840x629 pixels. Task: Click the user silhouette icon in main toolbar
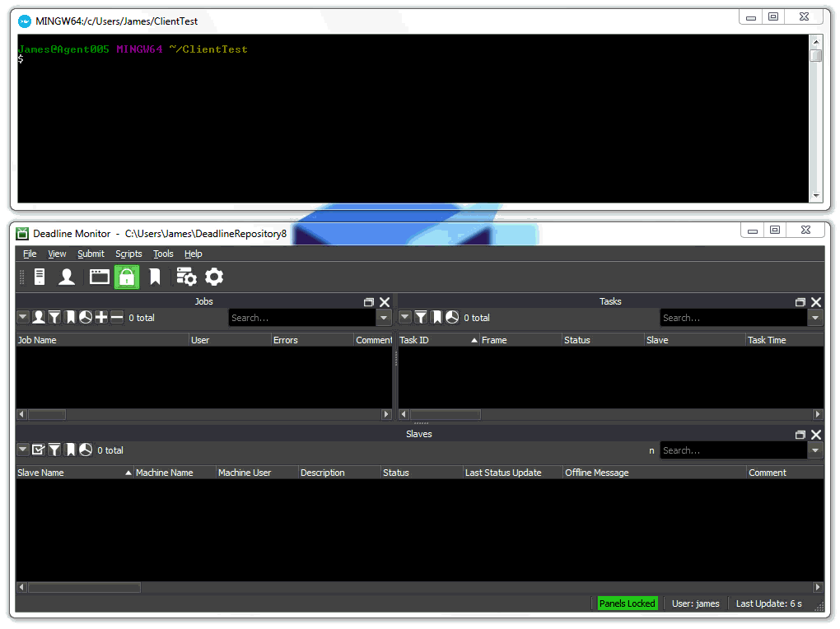click(x=67, y=277)
